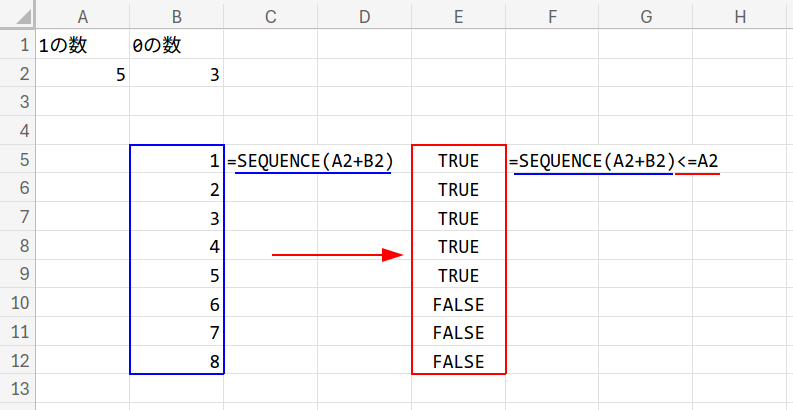Image resolution: width=793 pixels, height=410 pixels.
Task: Select cell A2 containing value 5
Action: click(82, 74)
